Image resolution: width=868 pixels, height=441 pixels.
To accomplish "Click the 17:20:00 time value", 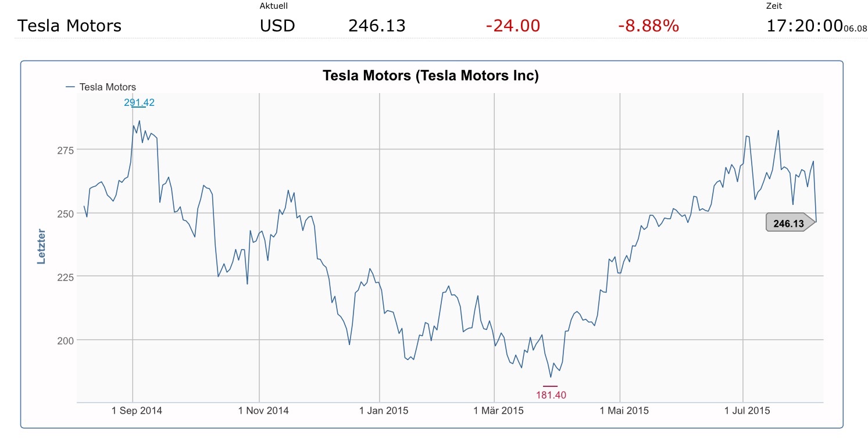I will click(804, 26).
